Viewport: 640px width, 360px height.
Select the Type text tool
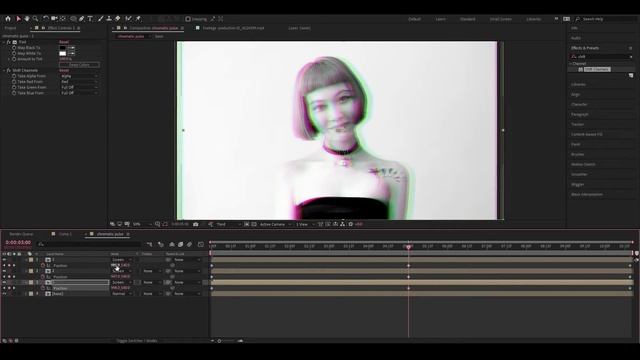[90, 19]
